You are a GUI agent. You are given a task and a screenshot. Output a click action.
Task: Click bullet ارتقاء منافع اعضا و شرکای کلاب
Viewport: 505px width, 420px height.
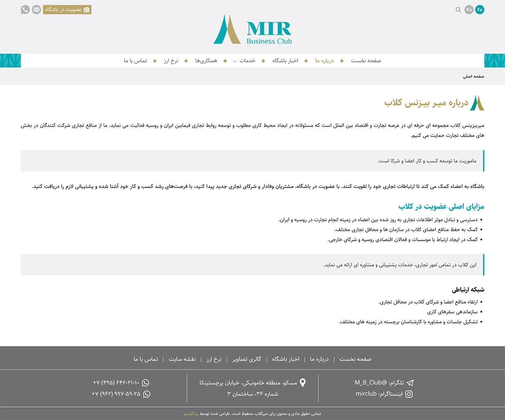[428, 302]
